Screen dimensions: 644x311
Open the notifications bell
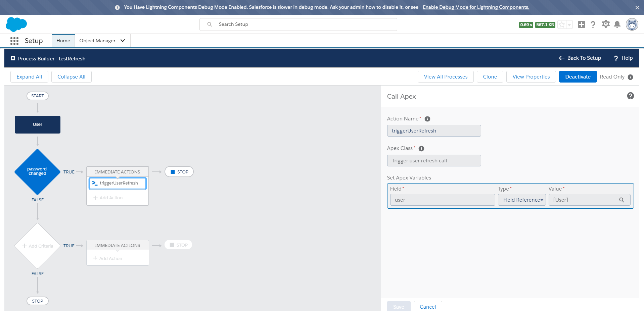tap(617, 24)
